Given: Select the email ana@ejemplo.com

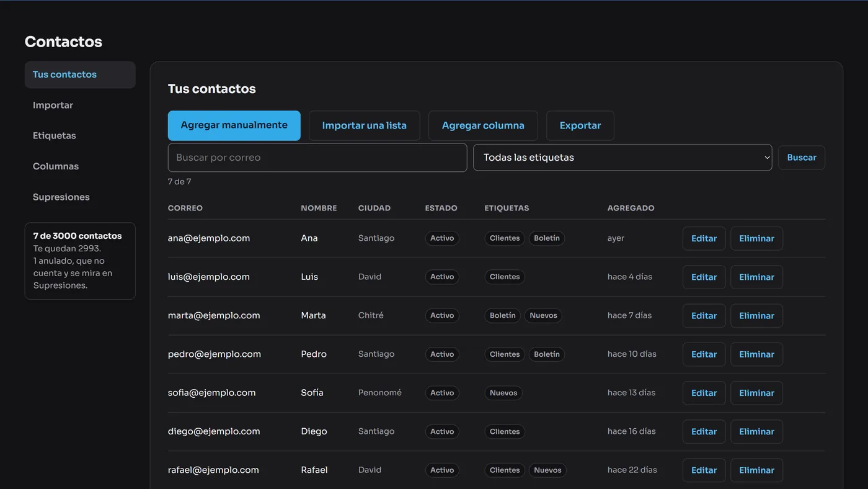Looking at the screenshot, I should pyautogui.click(x=209, y=238).
